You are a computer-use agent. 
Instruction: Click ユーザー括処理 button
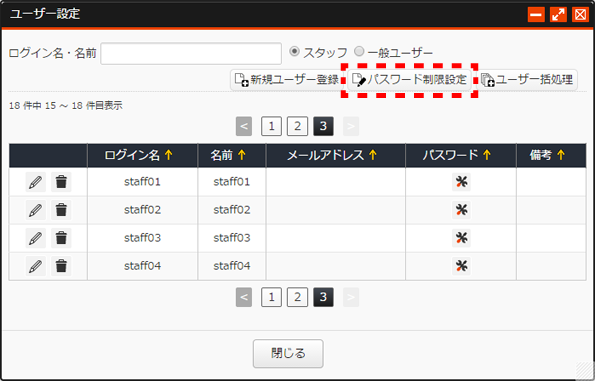527,80
